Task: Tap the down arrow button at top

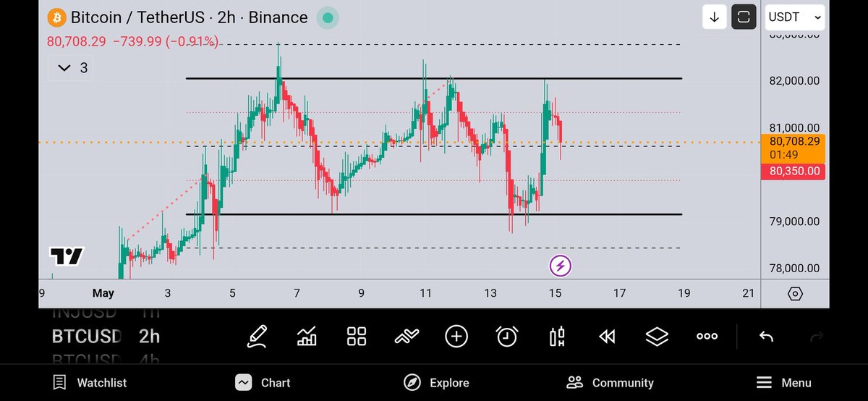Action: coord(715,17)
